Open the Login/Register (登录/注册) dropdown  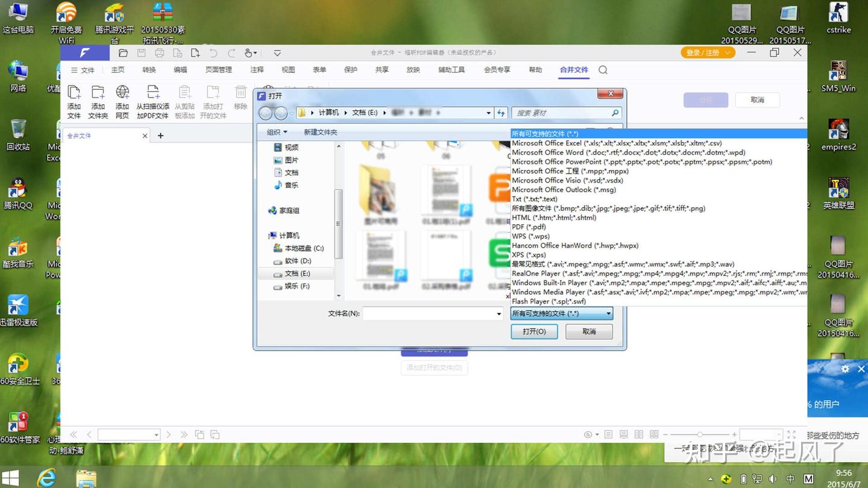click(708, 53)
